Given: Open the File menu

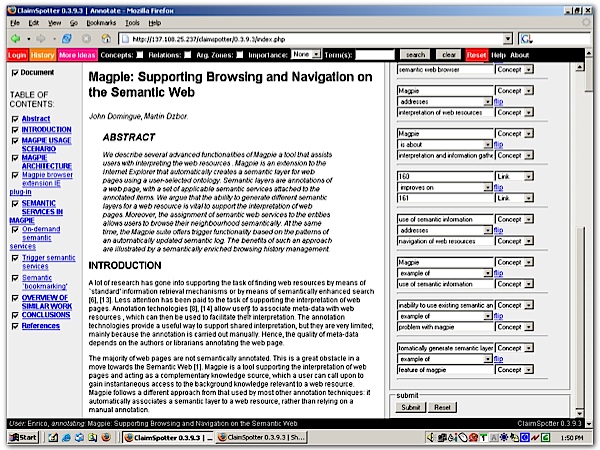Looking at the screenshot, I should [x=15, y=23].
